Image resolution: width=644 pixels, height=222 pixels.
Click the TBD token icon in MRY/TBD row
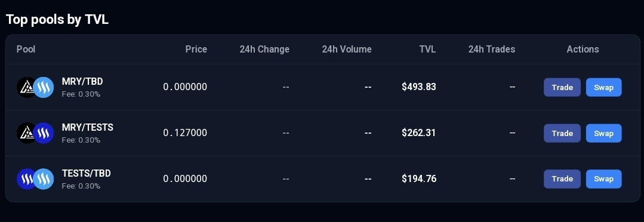point(44,87)
